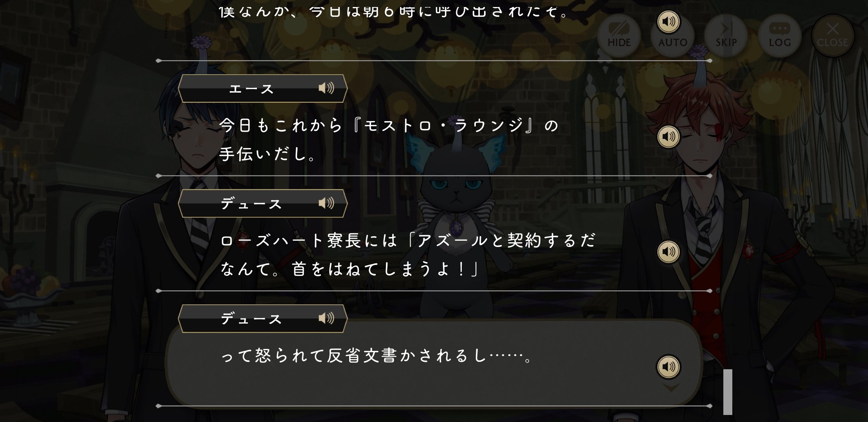Click the log scrollbar thumb
Viewport: 868px width, 422px height.
(x=728, y=392)
